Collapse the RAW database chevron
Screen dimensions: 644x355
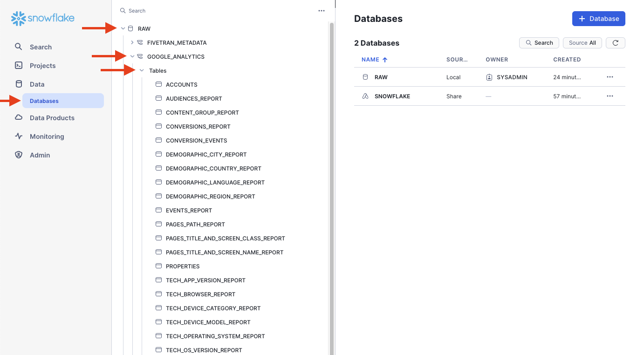pyautogui.click(x=123, y=28)
